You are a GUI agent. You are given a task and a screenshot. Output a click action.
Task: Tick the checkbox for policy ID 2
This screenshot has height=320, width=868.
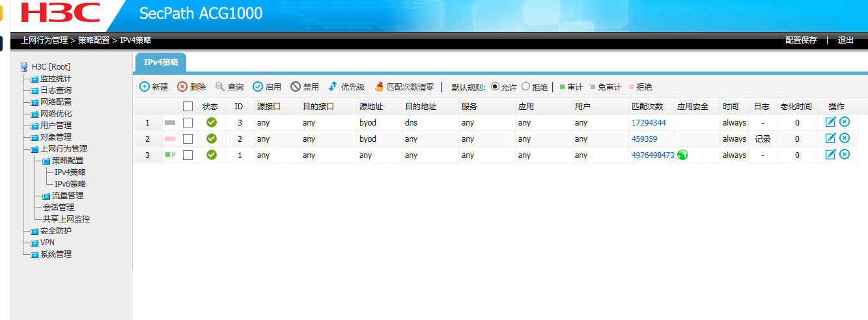(x=188, y=139)
